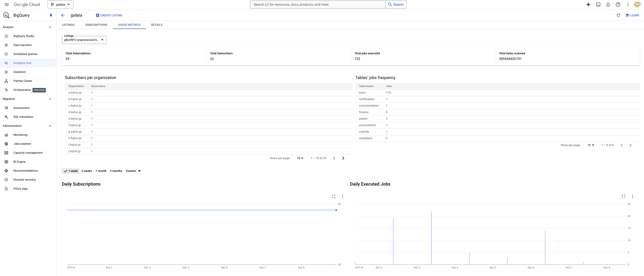Expand Daily Subscriptions chart to fullscreen
Viewport: 644px width, 276px height.
click(x=333, y=196)
